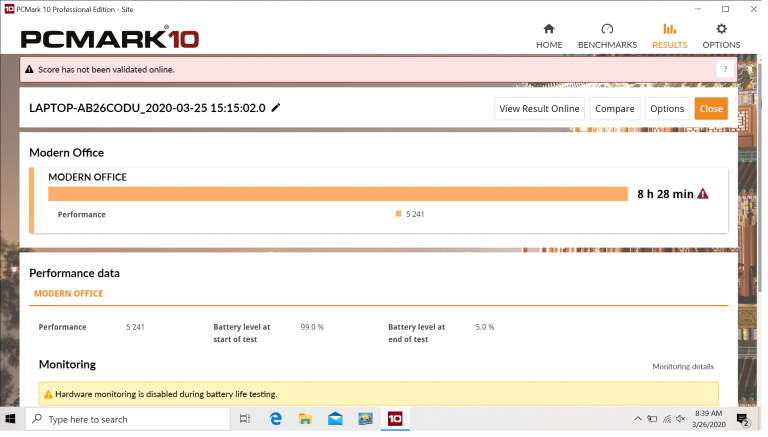Click the orange Modern Office battery bar
Screen dimensions: 768x437
click(337, 194)
